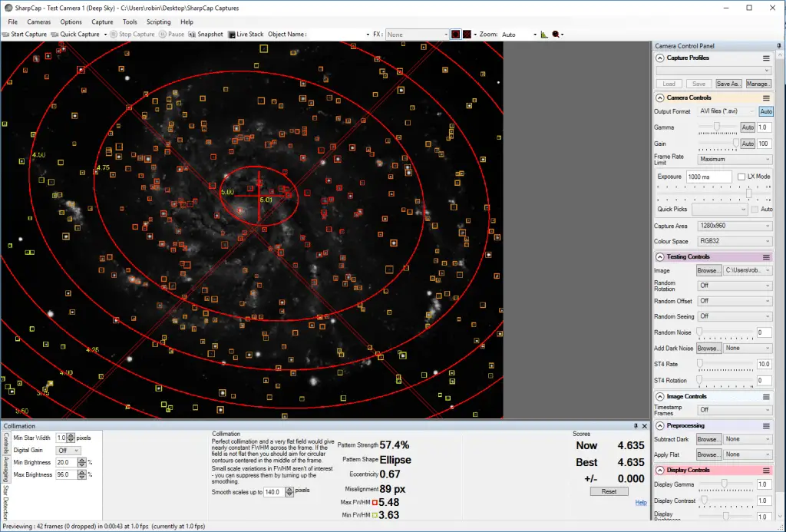The height and width of the screenshot is (532, 786).
Task: Enable the LX Mode checkbox
Action: coord(741,177)
